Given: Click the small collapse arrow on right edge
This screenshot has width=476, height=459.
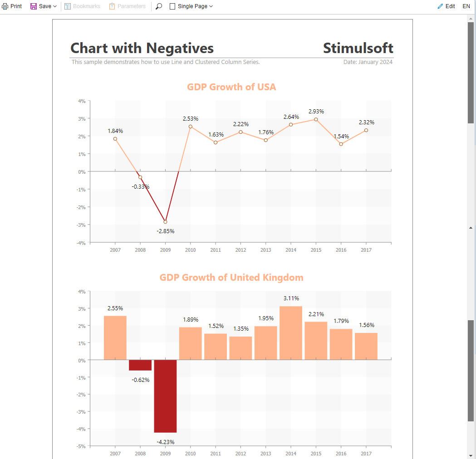Looking at the screenshot, I should (x=471, y=228).
